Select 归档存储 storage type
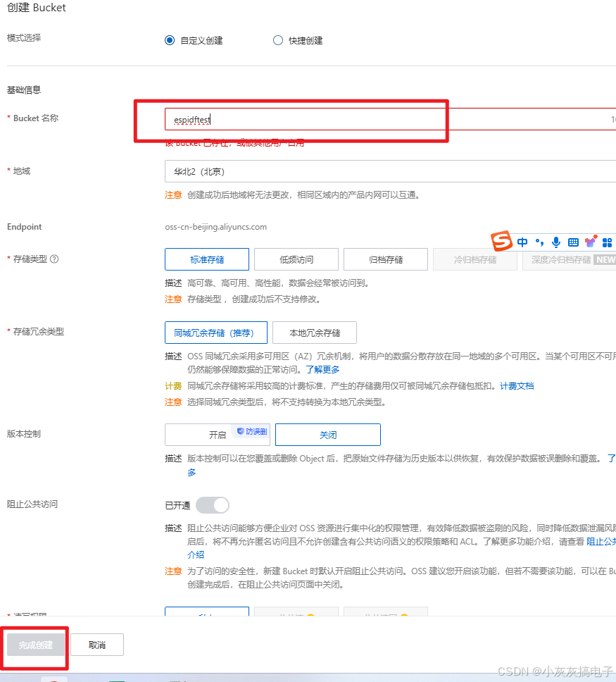 [385, 259]
